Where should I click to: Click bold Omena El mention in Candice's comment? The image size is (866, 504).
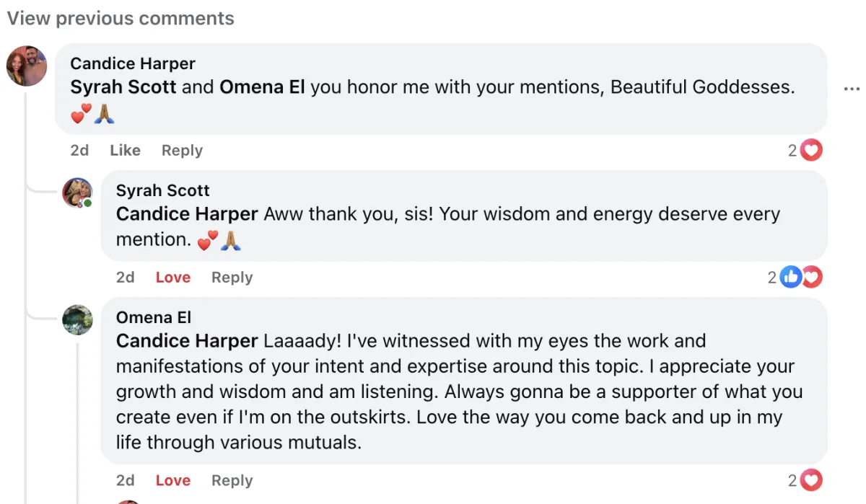[262, 87]
